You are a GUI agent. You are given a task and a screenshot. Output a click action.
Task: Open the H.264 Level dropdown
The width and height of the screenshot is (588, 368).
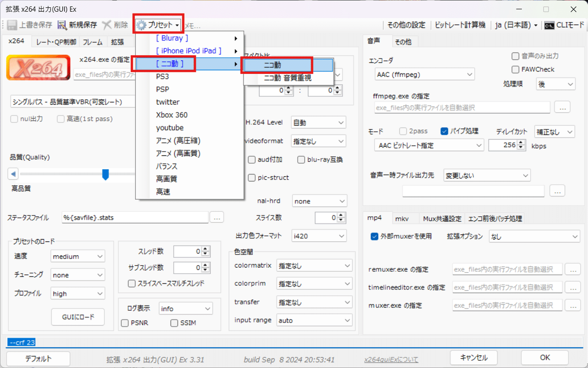[318, 122]
